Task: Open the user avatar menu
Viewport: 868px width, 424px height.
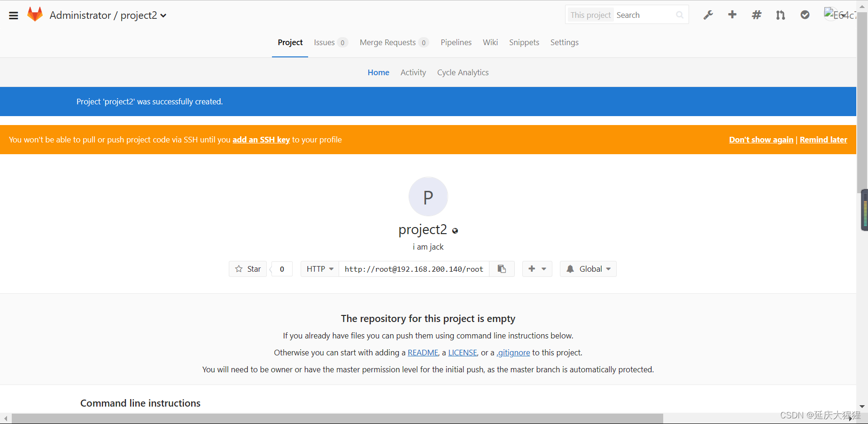Action: 840,15
